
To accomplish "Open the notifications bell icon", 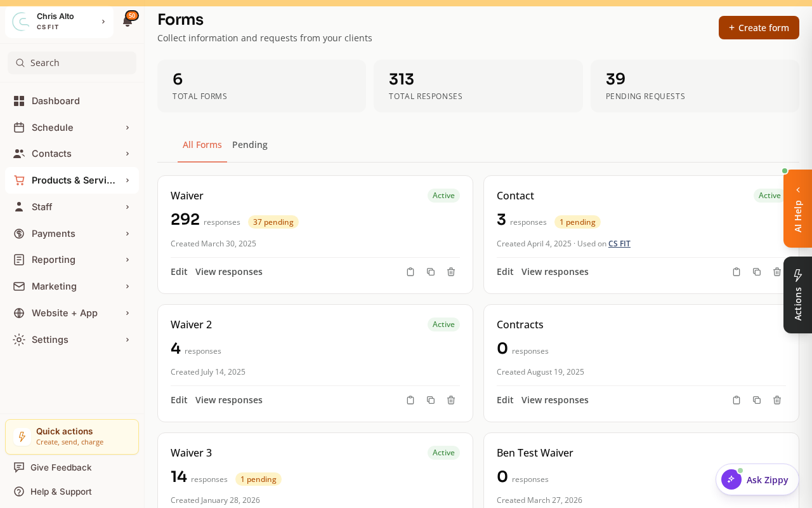I will (128, 22).
